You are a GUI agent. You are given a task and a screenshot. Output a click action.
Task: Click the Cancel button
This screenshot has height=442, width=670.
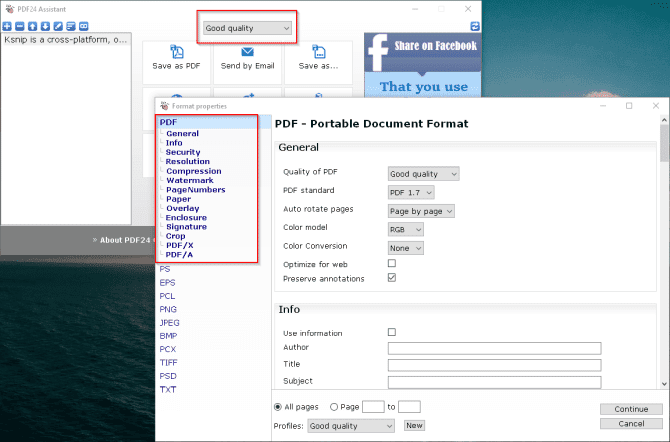pyautogui.click(x=631, y=424)
